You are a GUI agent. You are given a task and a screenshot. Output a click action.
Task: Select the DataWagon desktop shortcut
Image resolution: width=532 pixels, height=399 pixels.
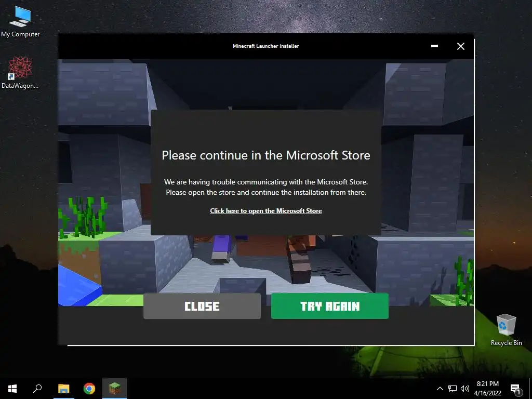click(20, 73)
